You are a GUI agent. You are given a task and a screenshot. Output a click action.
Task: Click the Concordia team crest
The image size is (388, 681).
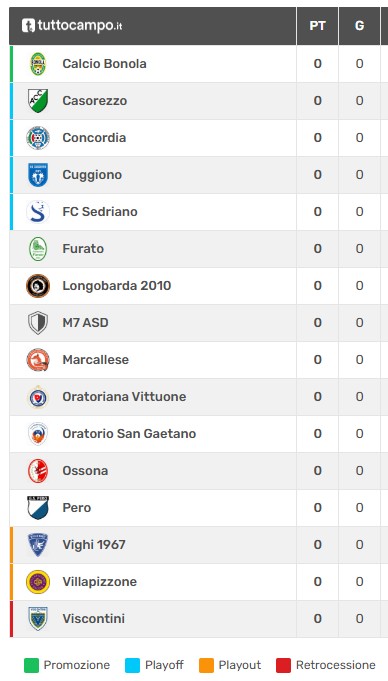[x=38, y=138]
